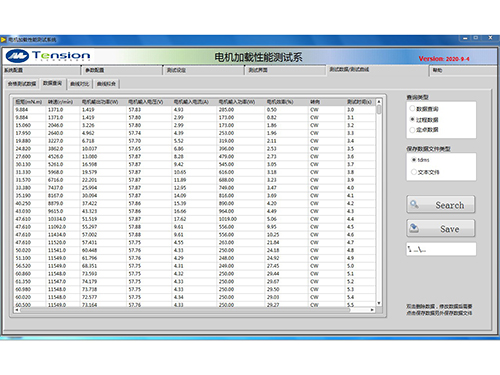Click the red Version: 2020-9-4 label
The image size is (500, 375).
pos(444,59)
